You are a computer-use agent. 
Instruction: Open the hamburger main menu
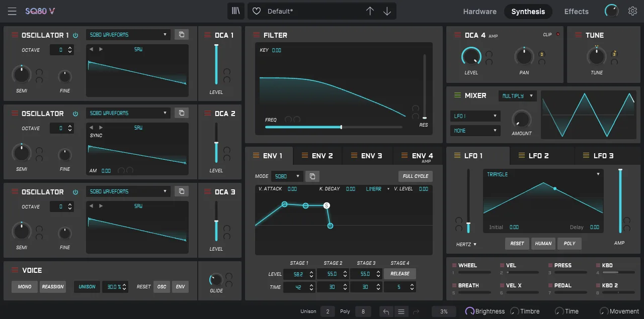12,11
